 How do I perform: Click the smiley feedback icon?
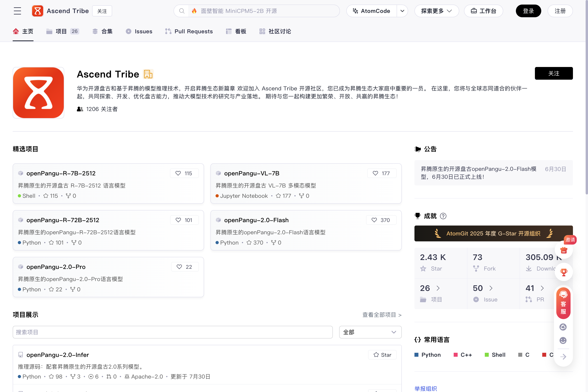[x=563, y=340]
